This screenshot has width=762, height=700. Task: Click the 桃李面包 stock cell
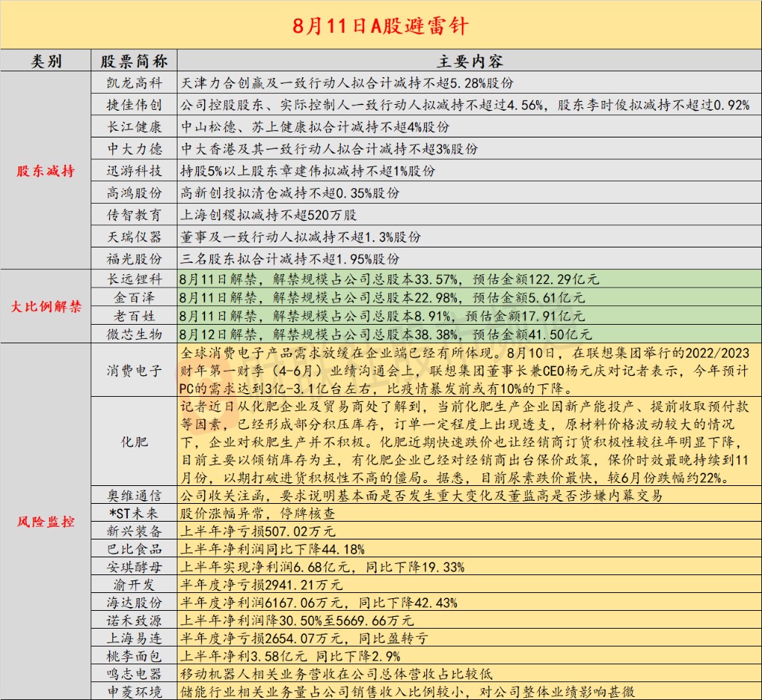click(x=134, y=656)
